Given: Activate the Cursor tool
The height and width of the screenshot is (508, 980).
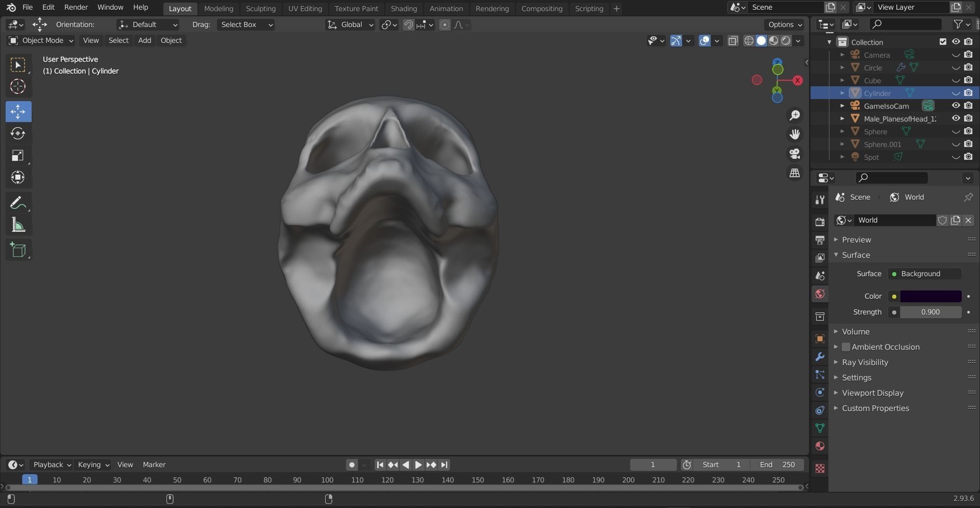Looking at the screenshot, I should coord(18,87).
